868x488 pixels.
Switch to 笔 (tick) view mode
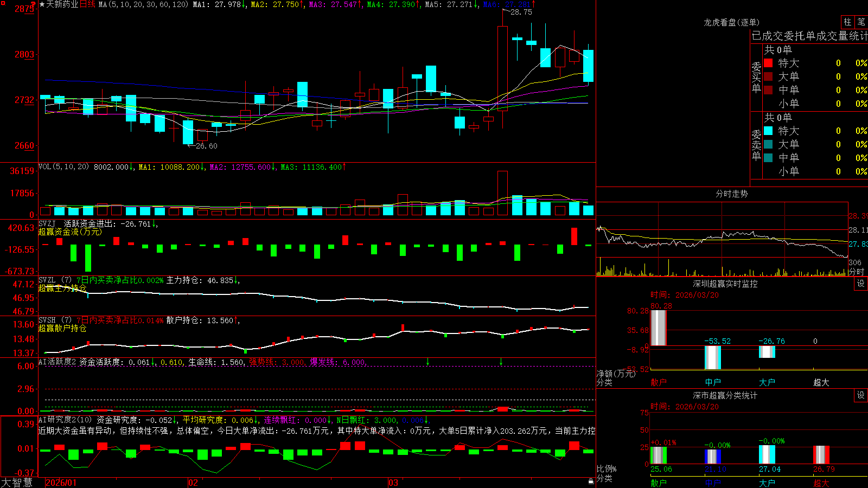click(x=861, y=22)
